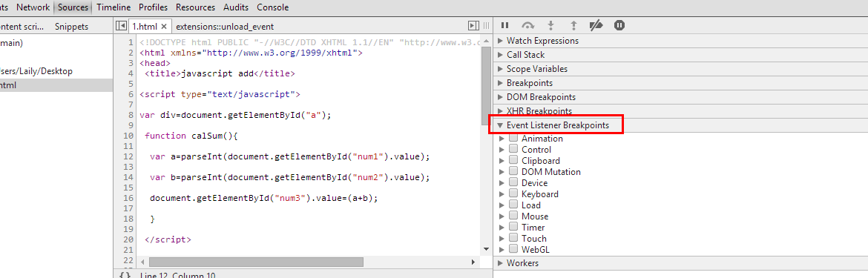The image size is (868, 278).
Task: Close the 1.html file tab
Action: point(164,26)
